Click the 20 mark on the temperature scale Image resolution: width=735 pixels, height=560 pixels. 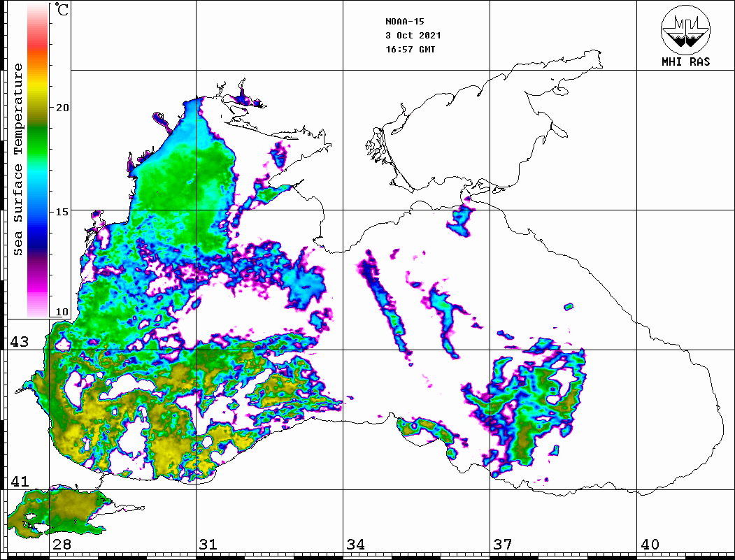click(62, 108)
